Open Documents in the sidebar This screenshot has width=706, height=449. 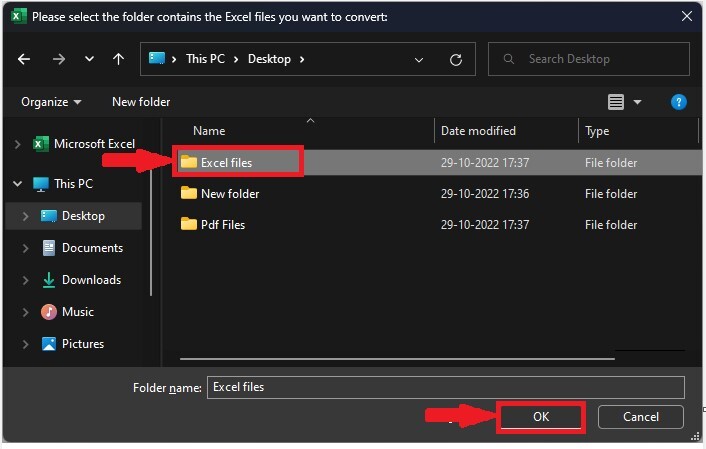coord(92,248)
